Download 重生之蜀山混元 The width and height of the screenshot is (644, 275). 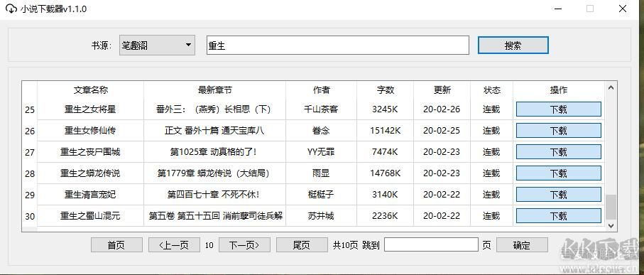pos(559,216)
